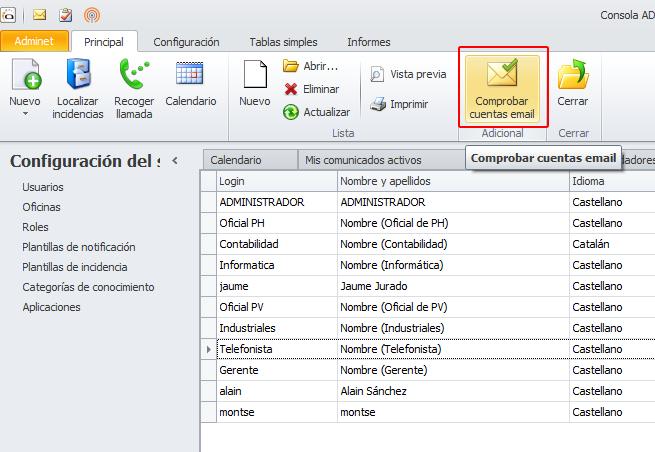Click the orange broadcast signal icon
The width and height of the screenshot is (655, 452).
coord(92,15)
